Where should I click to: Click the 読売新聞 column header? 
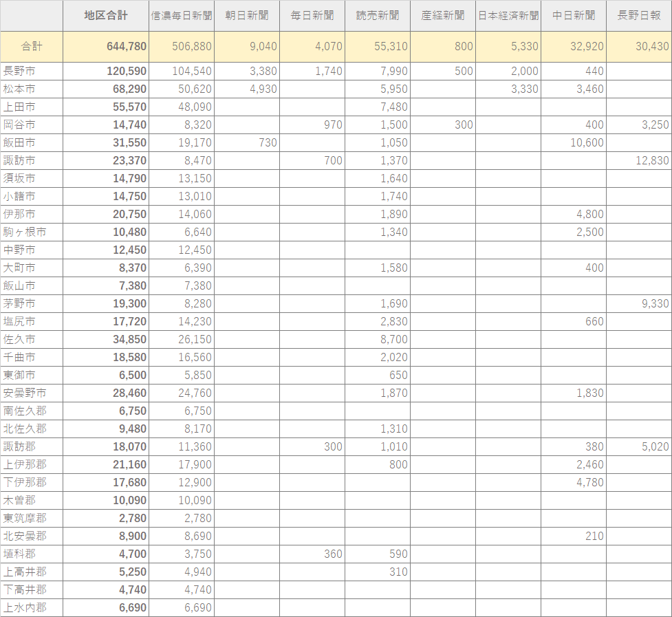coord(378,16)
